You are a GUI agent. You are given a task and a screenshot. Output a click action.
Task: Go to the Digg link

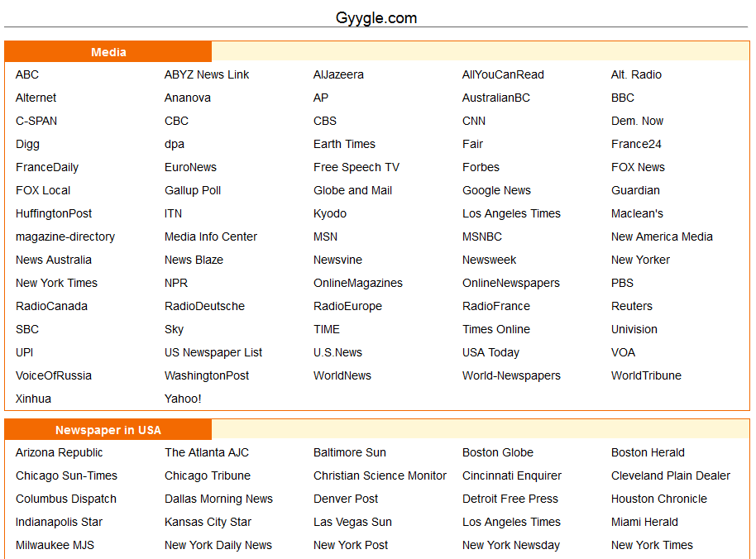point(27,144)
